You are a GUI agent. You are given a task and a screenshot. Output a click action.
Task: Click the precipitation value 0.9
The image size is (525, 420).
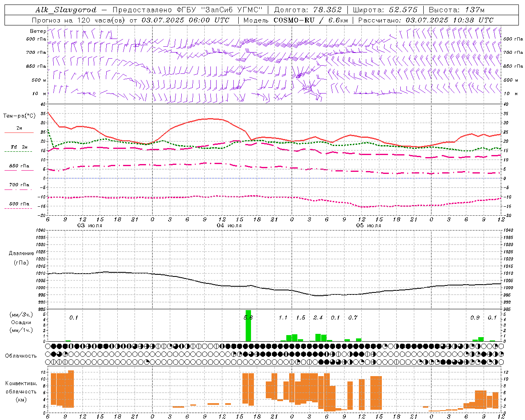point(475,318)
